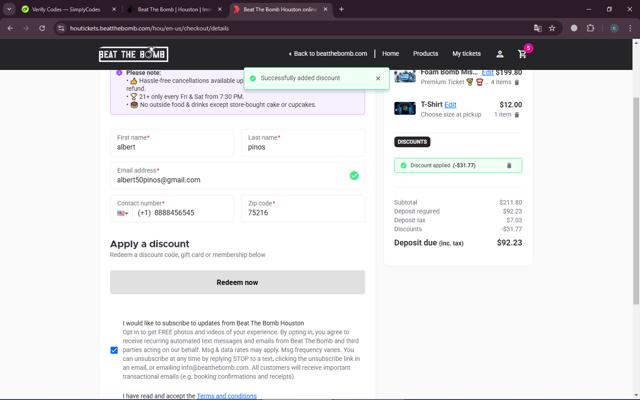Delete the Foam Bomb Mission item

pos(517,82)
